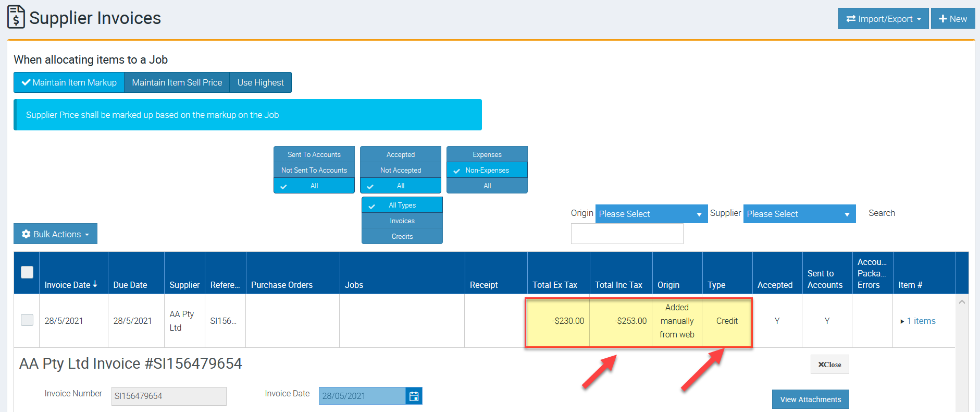Image resolution: width=980 pixels, height=412 pixels.
Task: Close the invoice detail panel
Action: click(829, 365)
